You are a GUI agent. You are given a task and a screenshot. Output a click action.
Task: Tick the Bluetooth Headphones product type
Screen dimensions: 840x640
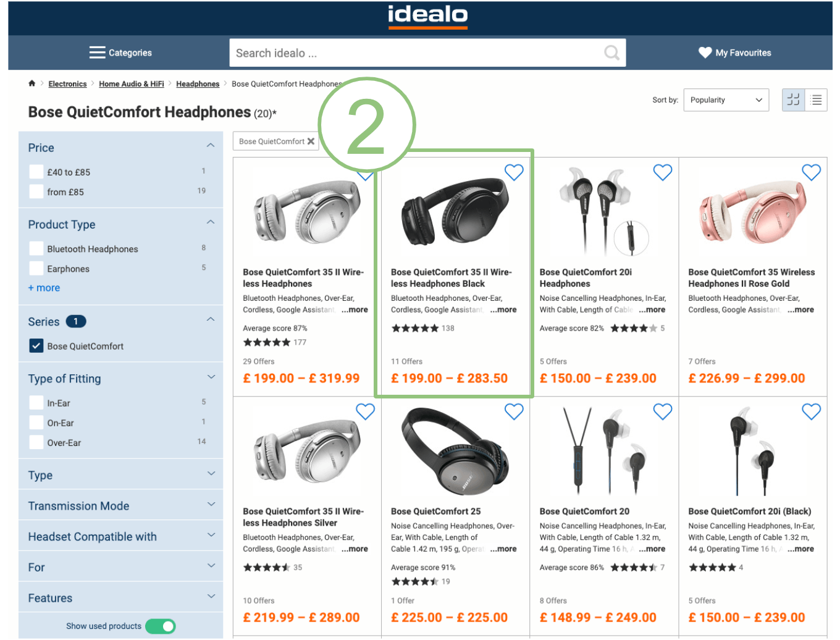(36, 249)
